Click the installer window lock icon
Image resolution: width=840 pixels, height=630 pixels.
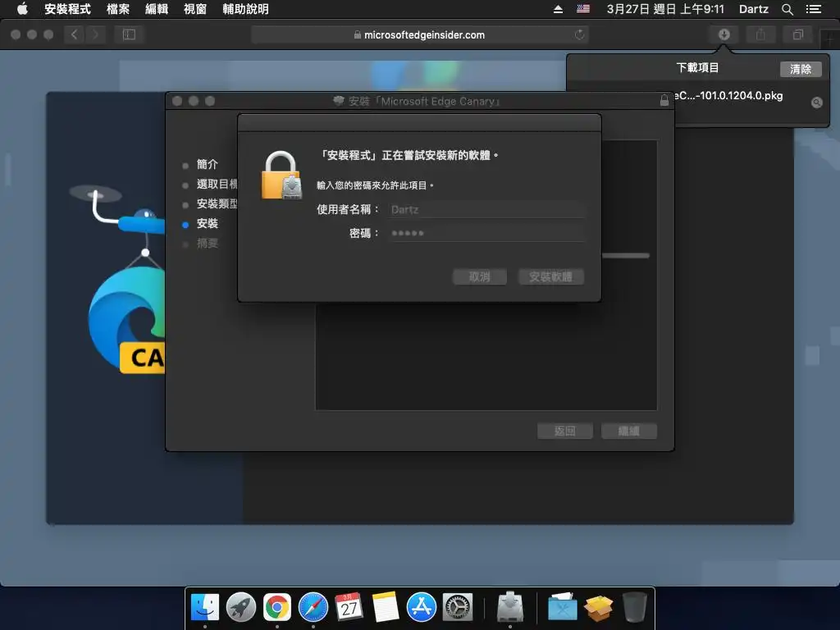pos(664,100)
